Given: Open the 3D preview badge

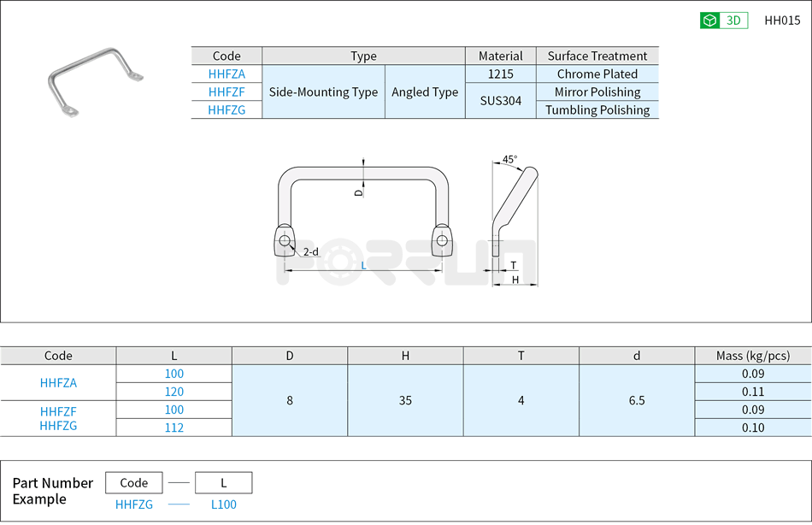Looking at the screenshot, I should pos(722,19).
